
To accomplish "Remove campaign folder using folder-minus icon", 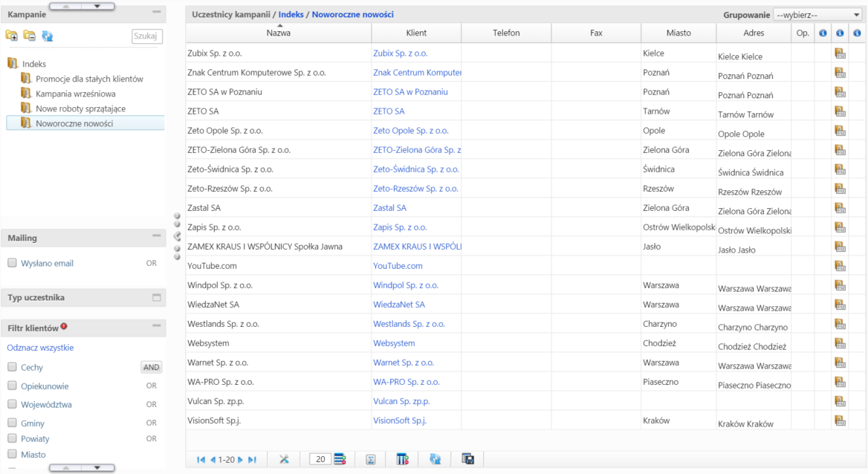I will pyautogui.click(x=29, y=36).
